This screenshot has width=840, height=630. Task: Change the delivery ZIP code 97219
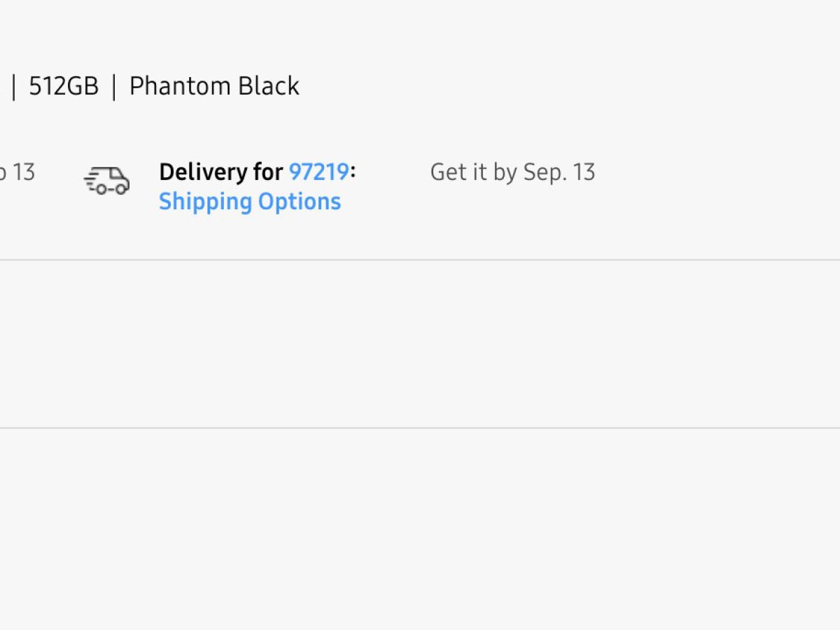click(318, 171)
